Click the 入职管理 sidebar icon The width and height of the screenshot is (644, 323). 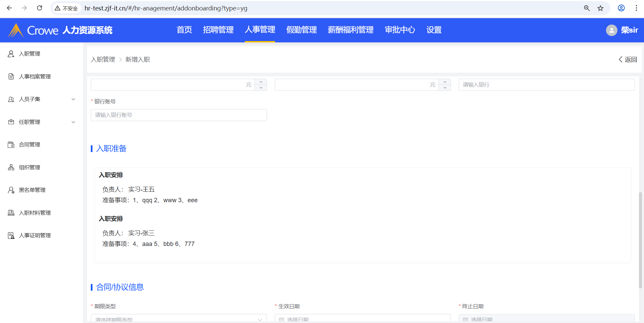tap(11, 54)
